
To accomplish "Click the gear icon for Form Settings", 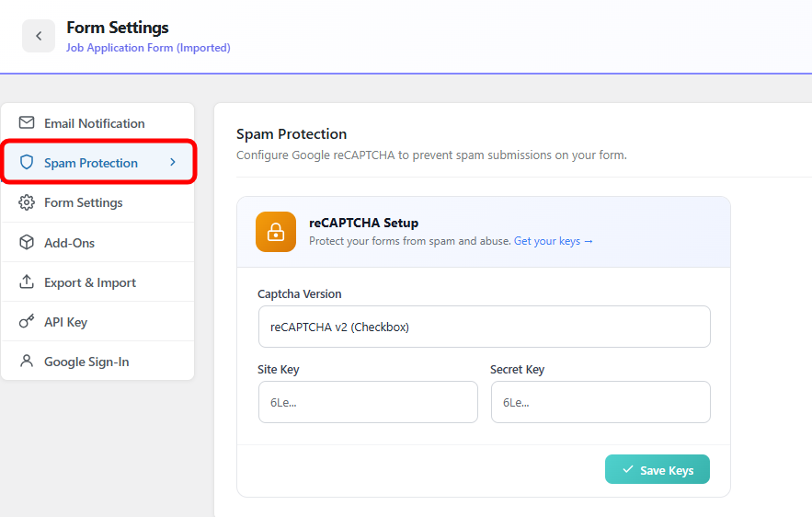I will pos(27,202).
